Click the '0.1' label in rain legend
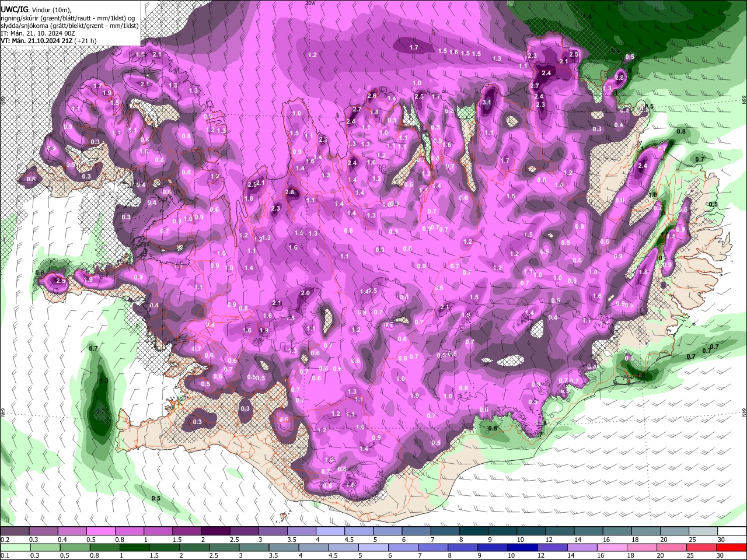The height and width of the screenshot is (560, 747). click(x=5, y=556)
